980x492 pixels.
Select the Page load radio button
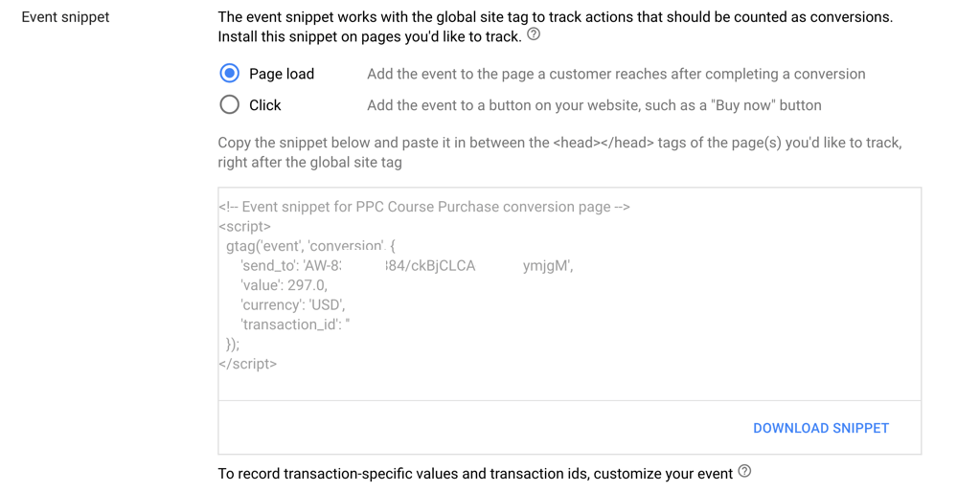tap(229, 73)
